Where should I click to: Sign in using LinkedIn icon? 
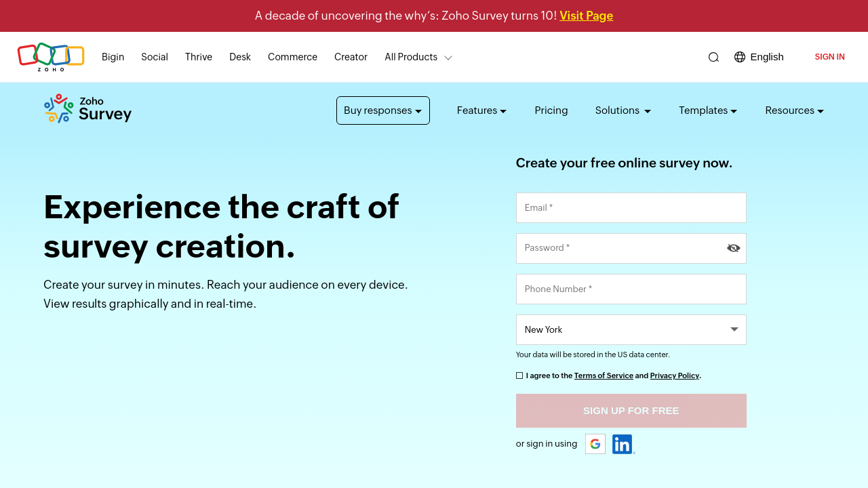623,444
